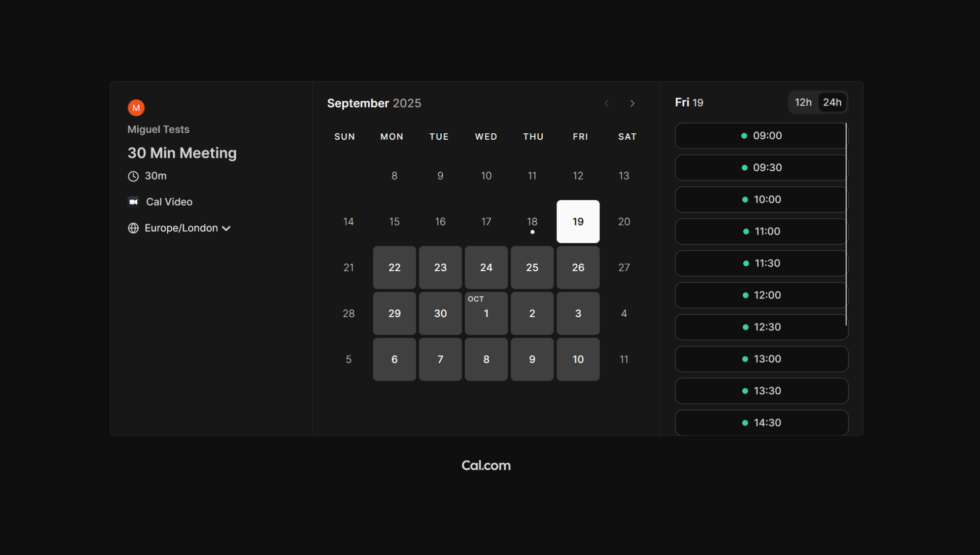The image size is (980, 555).
Task: Switch time format to 12h
Action: (x=803, y=102)
